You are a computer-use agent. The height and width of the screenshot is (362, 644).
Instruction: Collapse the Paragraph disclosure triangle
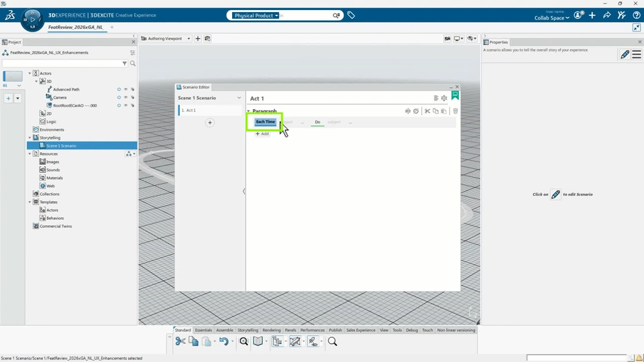(248, 111)
